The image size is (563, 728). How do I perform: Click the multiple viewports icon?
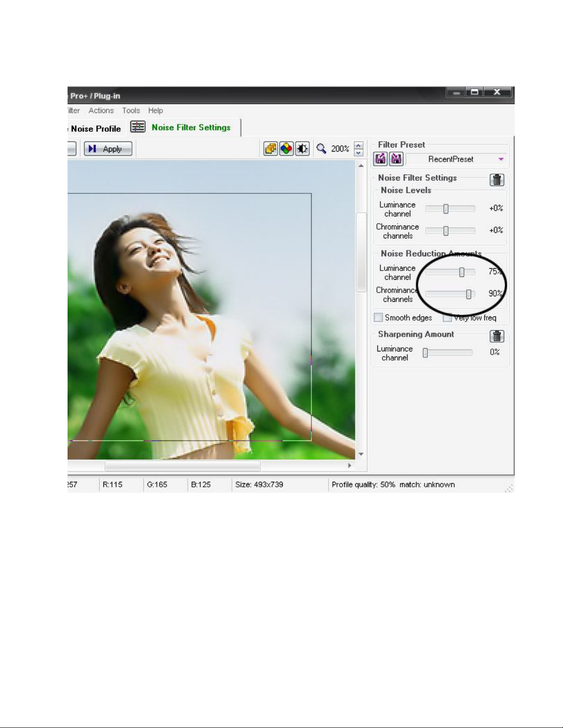click(271, 149)
